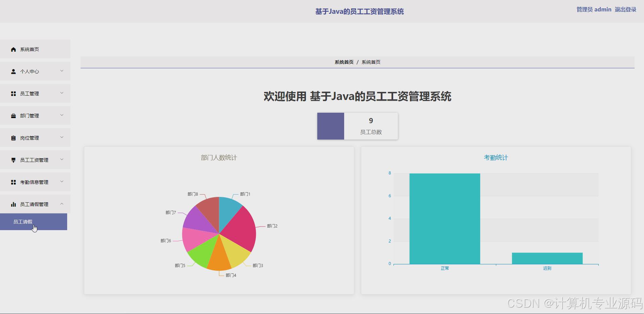Click the grid icon next to 考勤信息管理
The image size is (644, 314).
(x=13, y=182)
